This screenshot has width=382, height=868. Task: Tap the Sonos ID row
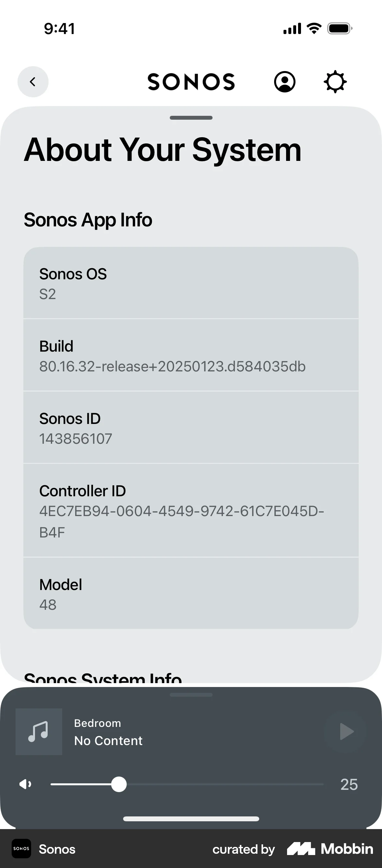click(x=191, y=427)
